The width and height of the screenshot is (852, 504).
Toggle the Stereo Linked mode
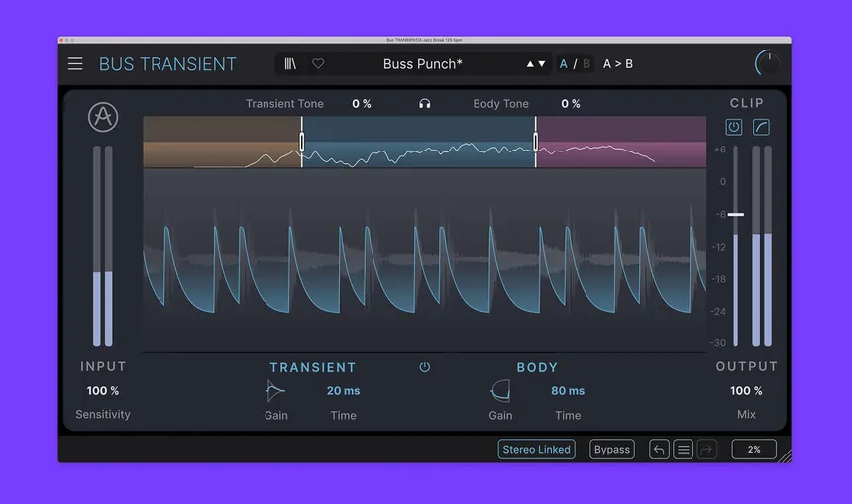point(536,450)
